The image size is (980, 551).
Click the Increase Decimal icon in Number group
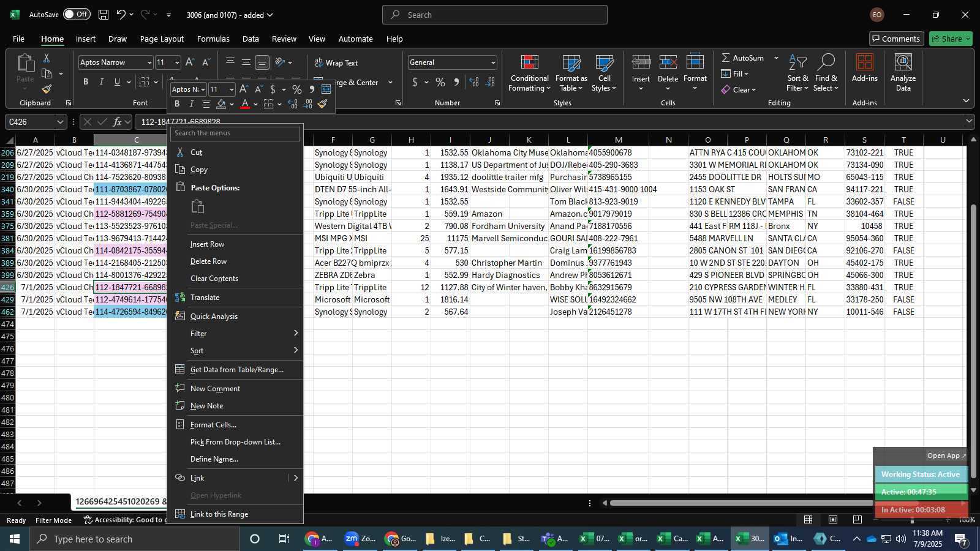point(474,82)
